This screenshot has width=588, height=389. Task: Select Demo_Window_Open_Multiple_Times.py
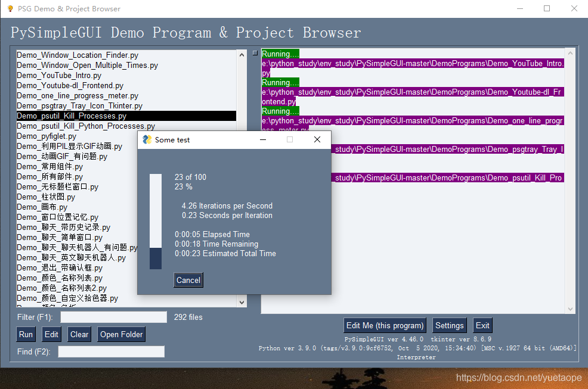126,65
